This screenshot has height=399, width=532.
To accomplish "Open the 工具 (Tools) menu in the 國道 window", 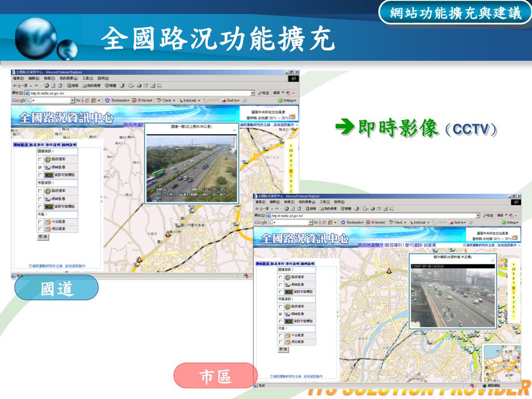I will 87,78.
